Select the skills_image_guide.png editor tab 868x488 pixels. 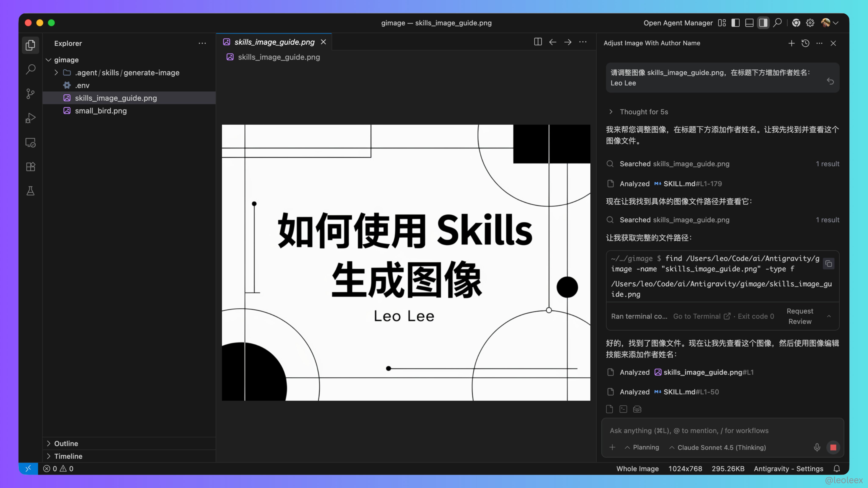(x=274, y=42)
